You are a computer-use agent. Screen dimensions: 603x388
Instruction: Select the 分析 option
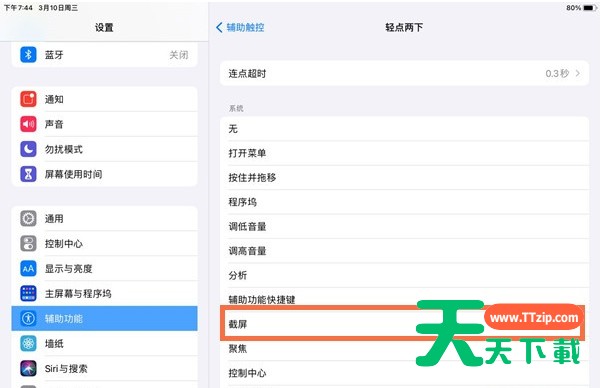pyautogui.click(x=404, y=275)
